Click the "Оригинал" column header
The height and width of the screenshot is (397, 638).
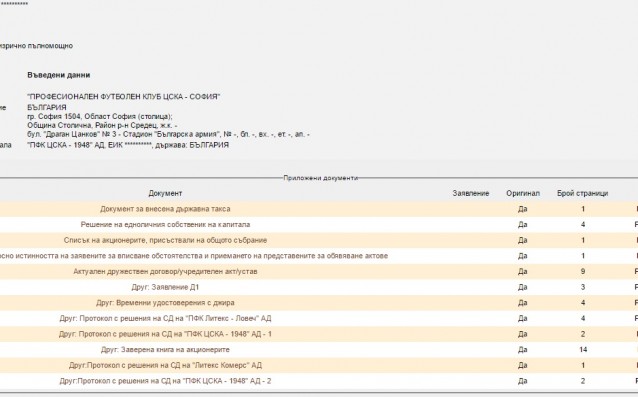[523, 193]
